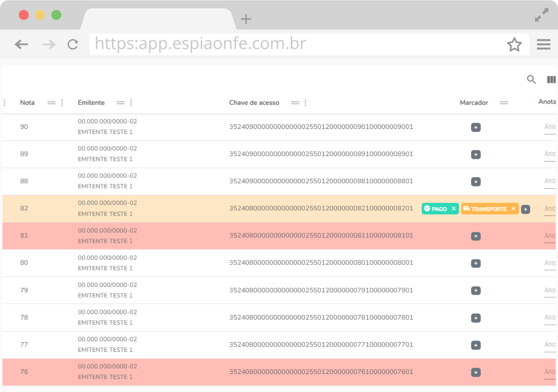
Task: Click annotation field for nota 76
Action: (x=550, y=372)
